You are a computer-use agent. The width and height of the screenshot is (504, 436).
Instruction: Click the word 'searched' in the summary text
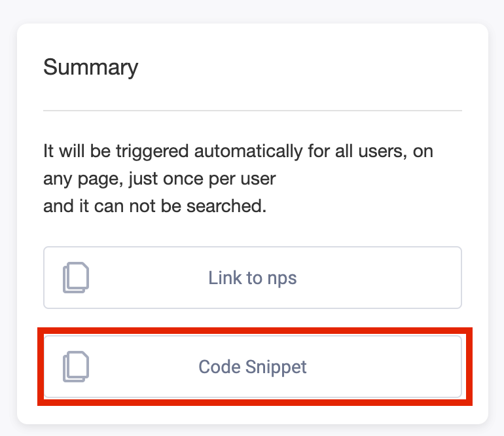point(225,206)
